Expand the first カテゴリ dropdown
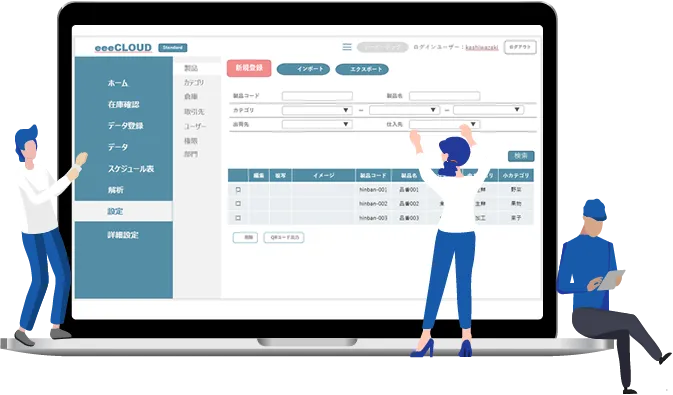Viewport: 673px width, 395px height. 317,110
